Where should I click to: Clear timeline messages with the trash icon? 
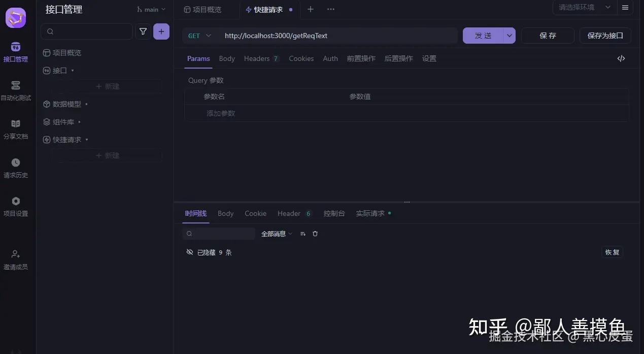315,233
